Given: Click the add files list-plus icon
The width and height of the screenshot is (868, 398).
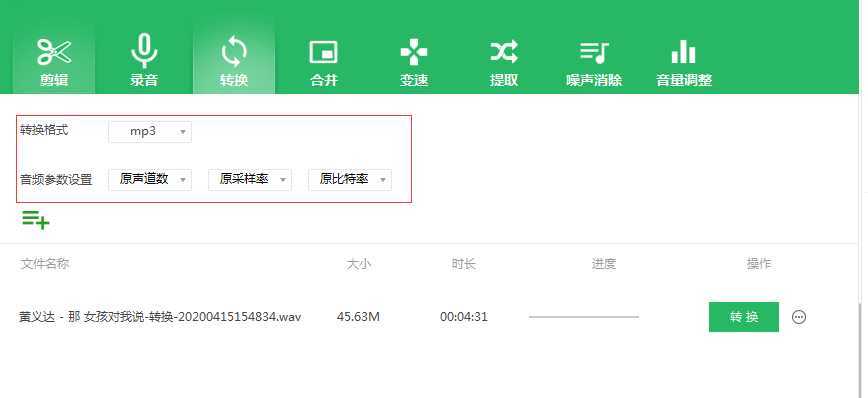Looking at the screenshot, I should tap(35, 220).
